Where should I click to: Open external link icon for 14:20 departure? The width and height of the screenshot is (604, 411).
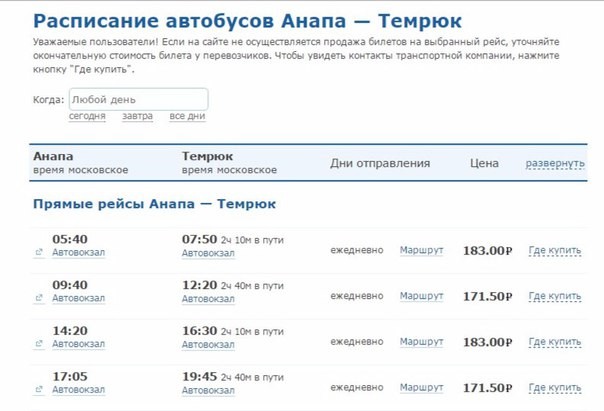click(x=39, y=344)
